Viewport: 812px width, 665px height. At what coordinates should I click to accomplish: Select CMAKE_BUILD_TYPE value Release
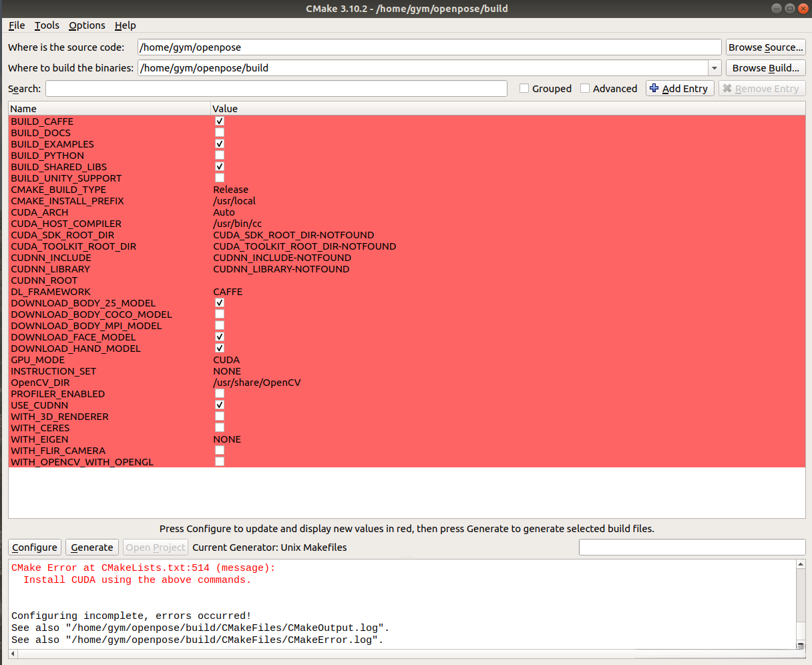pyautogui.click(x=230, y=190)
